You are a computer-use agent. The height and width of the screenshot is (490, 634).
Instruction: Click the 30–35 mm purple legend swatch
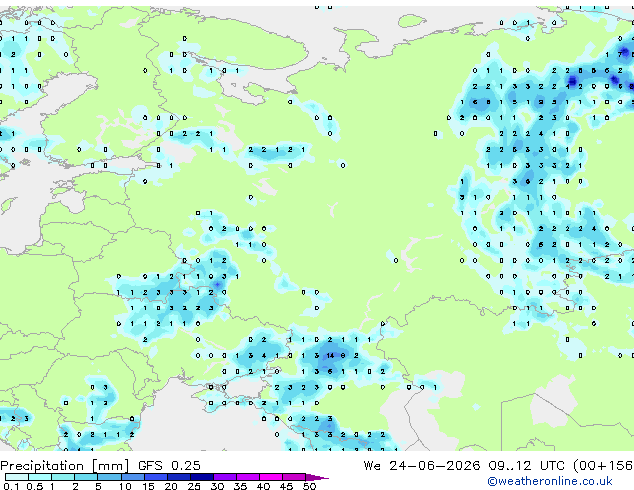coord(225,477)
